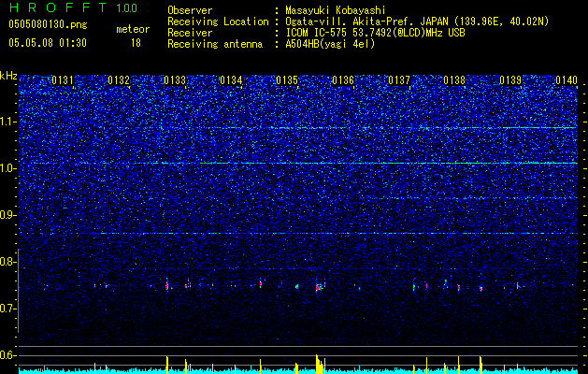Click the ICOM IC-575 receiver text

click(x=375, y=33)
